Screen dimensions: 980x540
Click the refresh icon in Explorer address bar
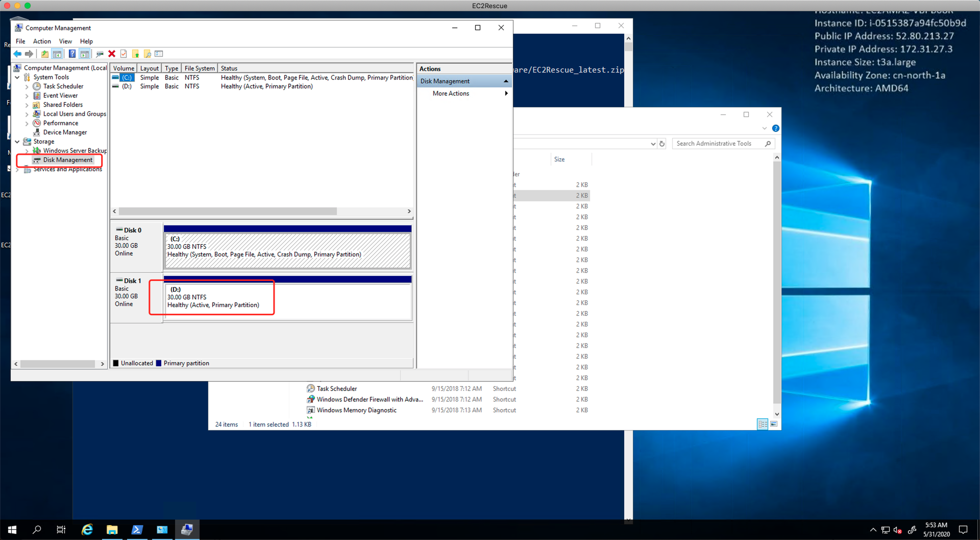(662, 144)
